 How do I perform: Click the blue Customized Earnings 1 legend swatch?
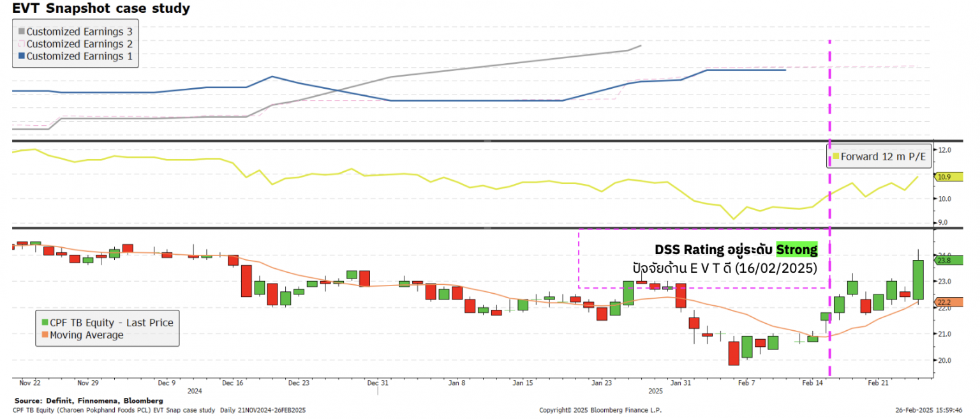point(21,56)
